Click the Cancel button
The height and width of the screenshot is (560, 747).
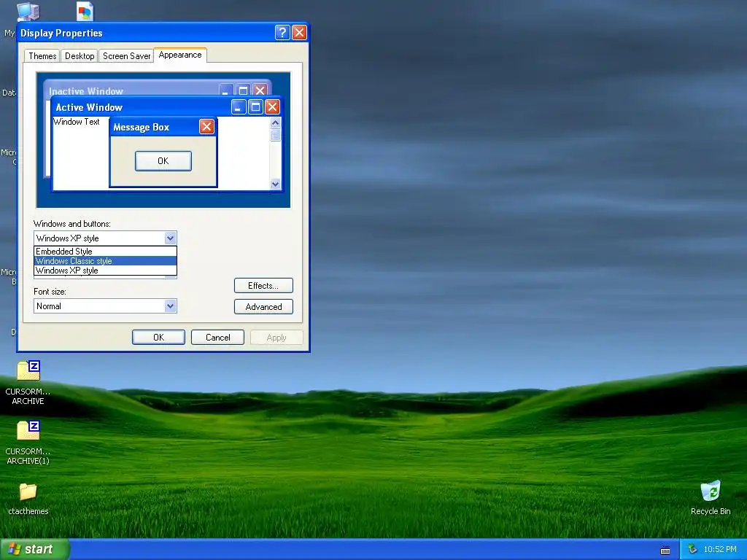tap(217, 337)
